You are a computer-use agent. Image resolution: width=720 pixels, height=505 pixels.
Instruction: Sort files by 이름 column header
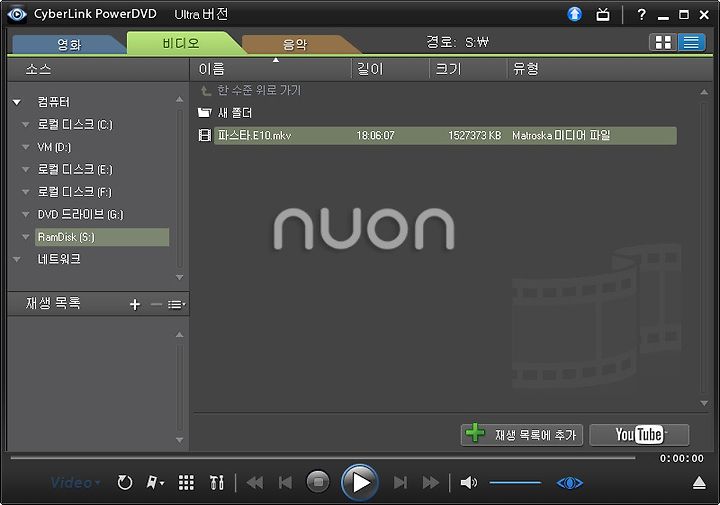270,69
